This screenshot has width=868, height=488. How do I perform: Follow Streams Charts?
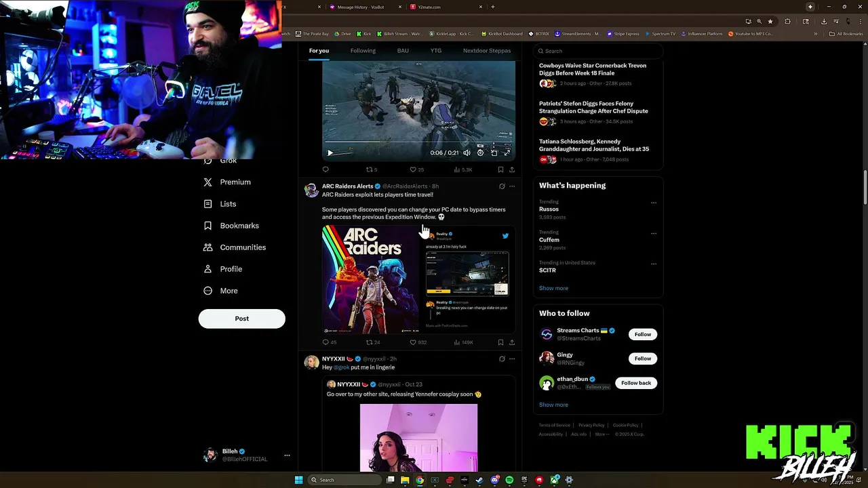(643, 334)
